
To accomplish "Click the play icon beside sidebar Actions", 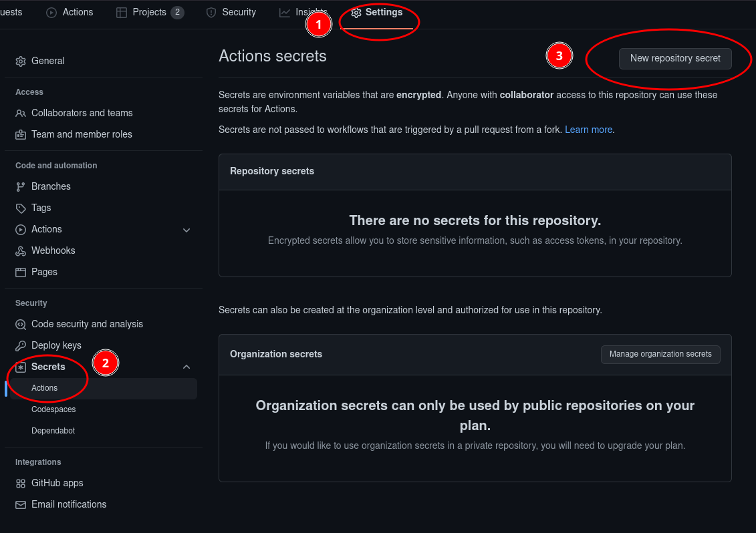I will 21,230.
